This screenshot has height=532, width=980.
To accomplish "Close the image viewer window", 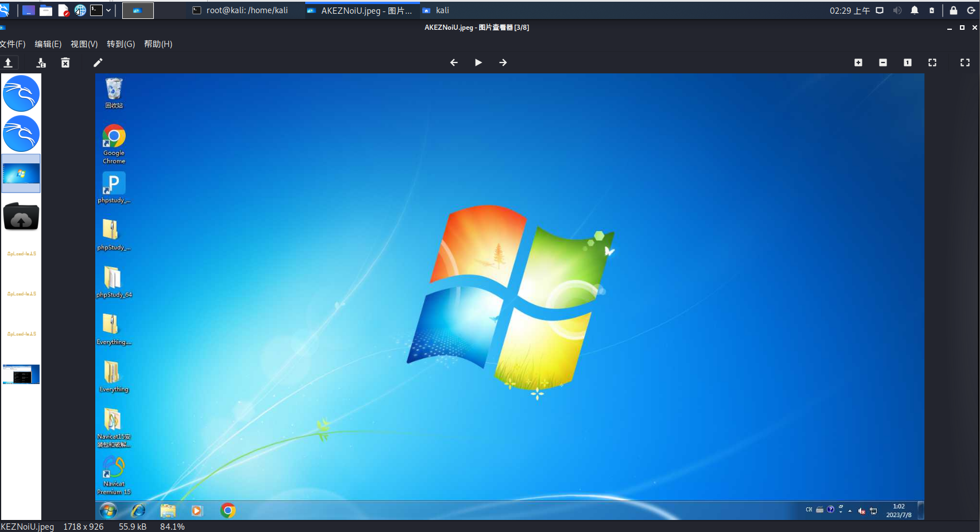I will tap(975, 28).
